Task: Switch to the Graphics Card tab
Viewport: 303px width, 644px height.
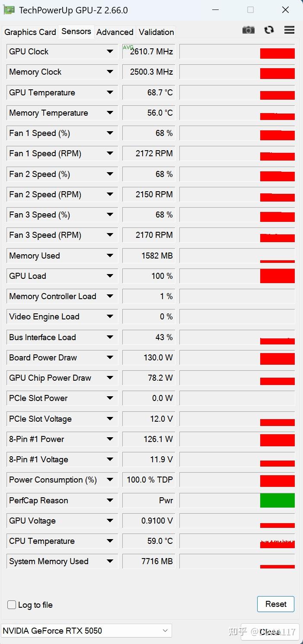Action: point(30,32)
